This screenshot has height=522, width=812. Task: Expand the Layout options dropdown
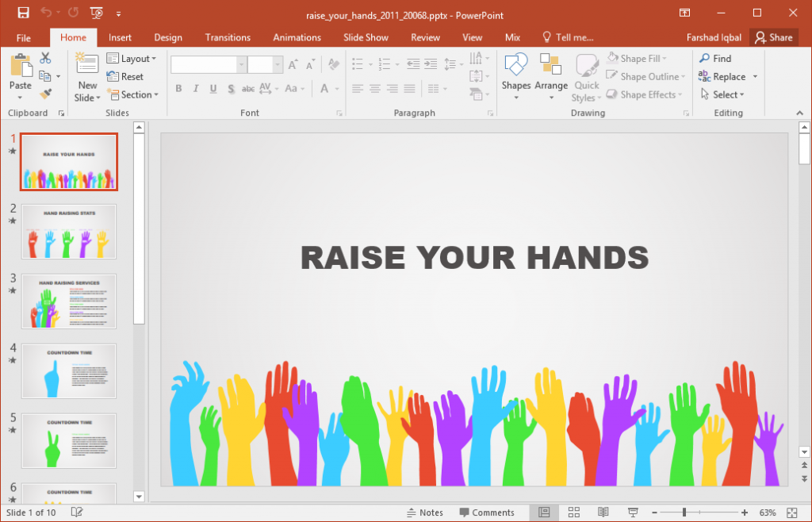[x=132, y=58]
